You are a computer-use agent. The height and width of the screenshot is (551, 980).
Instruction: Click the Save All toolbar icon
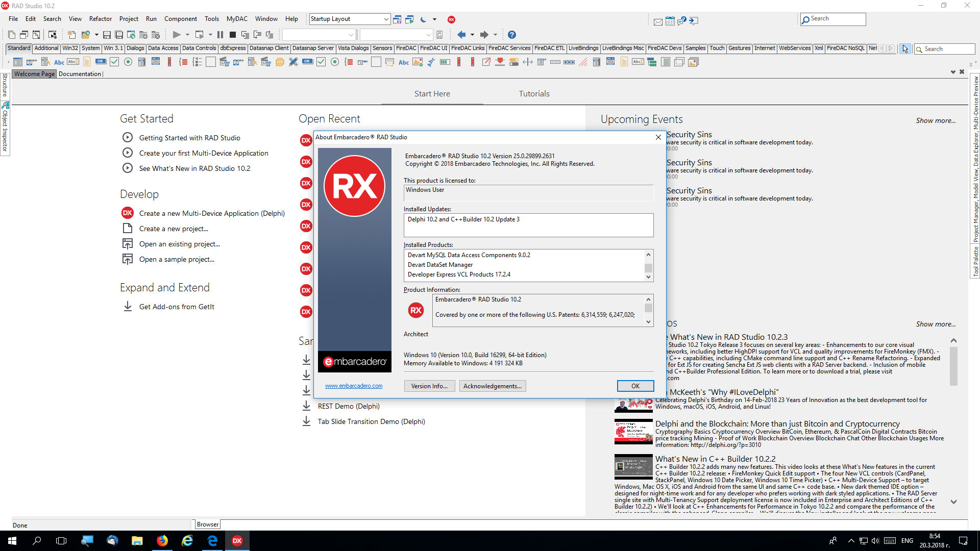tap(119, 35)
